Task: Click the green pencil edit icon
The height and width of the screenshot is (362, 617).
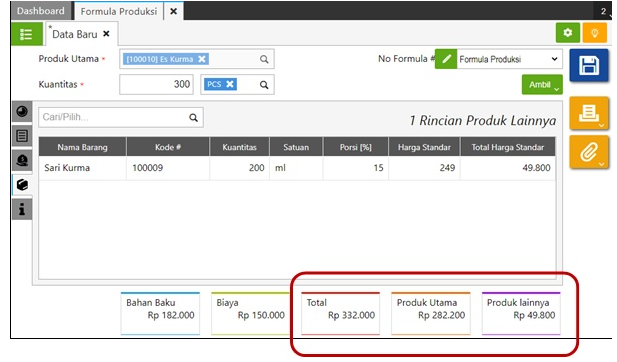Action: coord(446,59)
